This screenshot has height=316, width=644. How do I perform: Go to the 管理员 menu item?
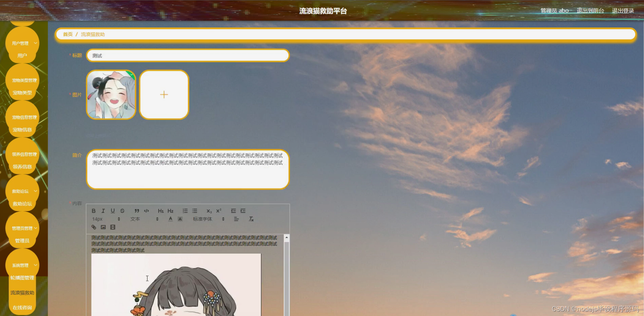coord(22,241)
